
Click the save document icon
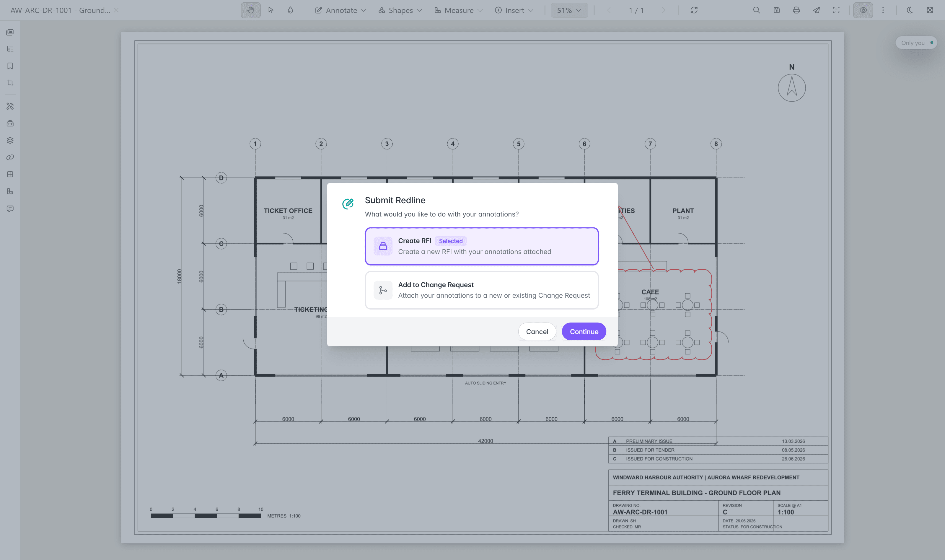(x=776, y=10)
